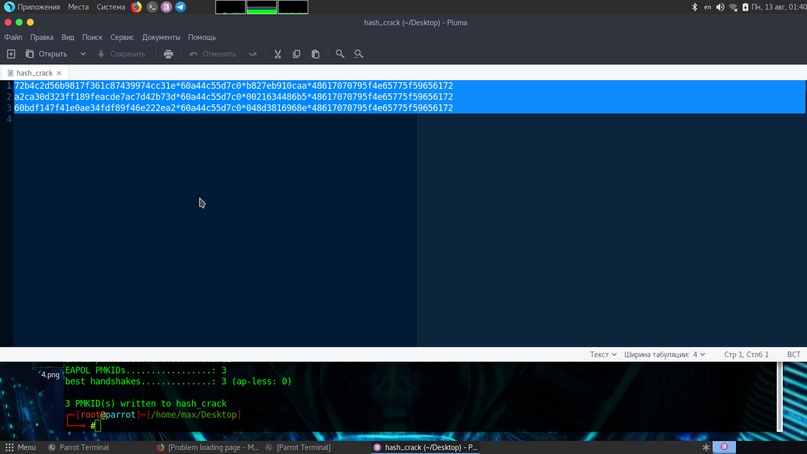Click the New document icon in toolbar
Screen dimensions: 807x454
[11, 54]
